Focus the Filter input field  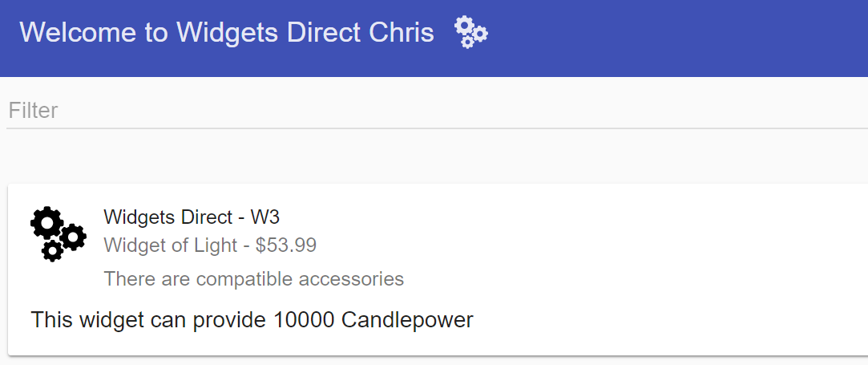(x=438, y=111)
